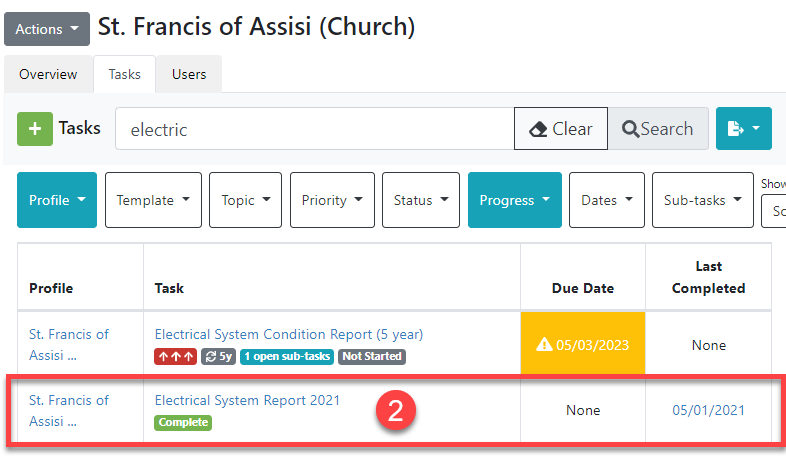Click the search input containing electric
Screen dimensions: 786x456
(314, 129)
